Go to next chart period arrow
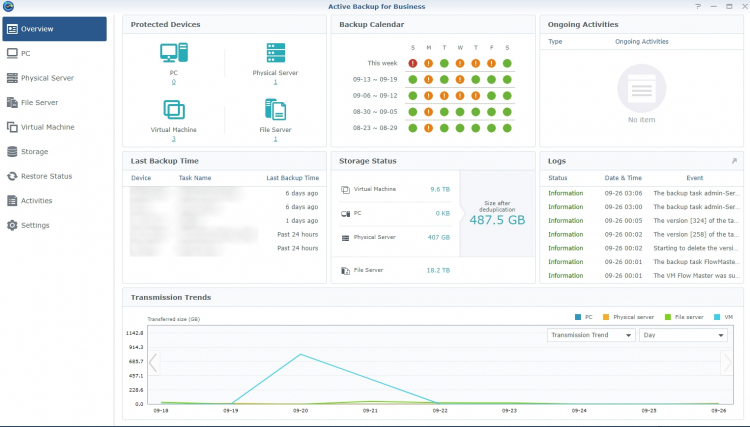750x427 pixels. tap(727, 363)
